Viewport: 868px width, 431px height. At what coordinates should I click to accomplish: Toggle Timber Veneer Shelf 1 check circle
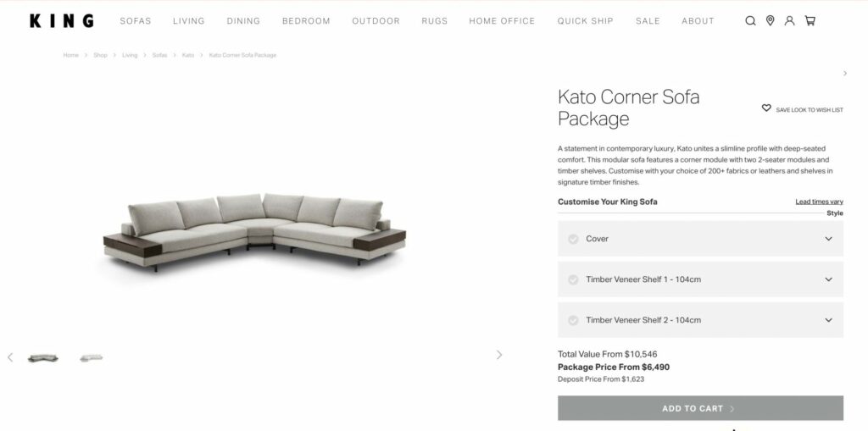point(574,279)
